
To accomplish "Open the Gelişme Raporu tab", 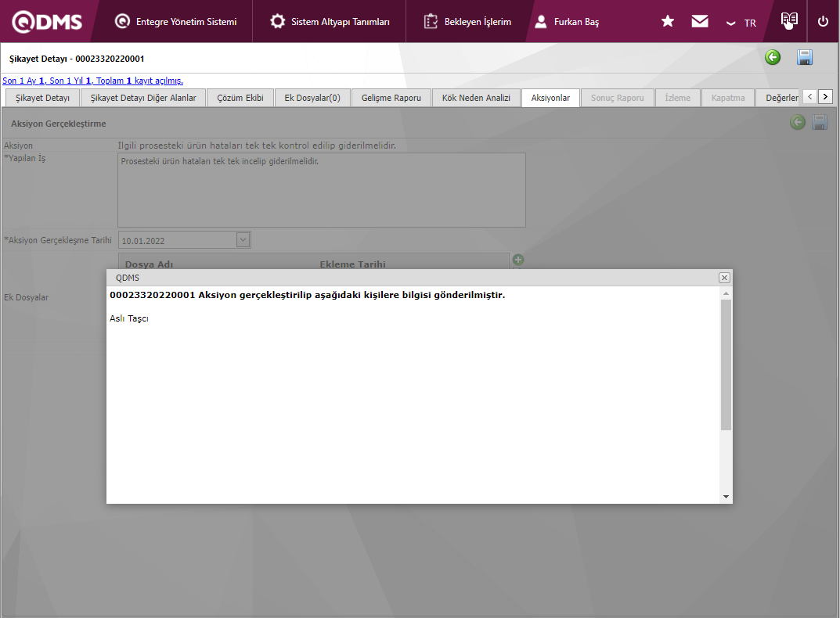I will pos(391,98).
